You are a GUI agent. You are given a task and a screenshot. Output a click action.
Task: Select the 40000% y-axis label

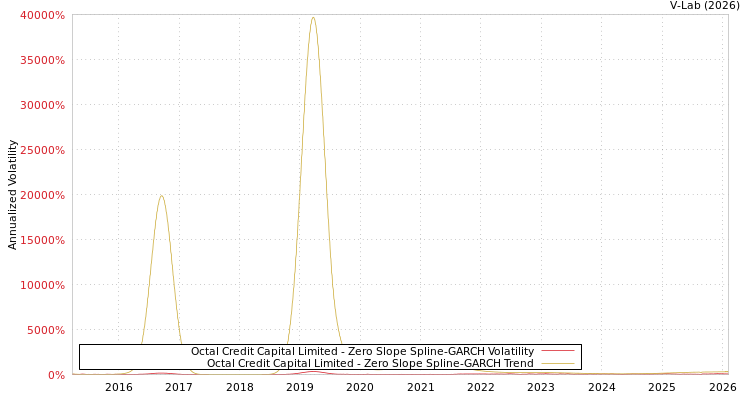[43, 15]
